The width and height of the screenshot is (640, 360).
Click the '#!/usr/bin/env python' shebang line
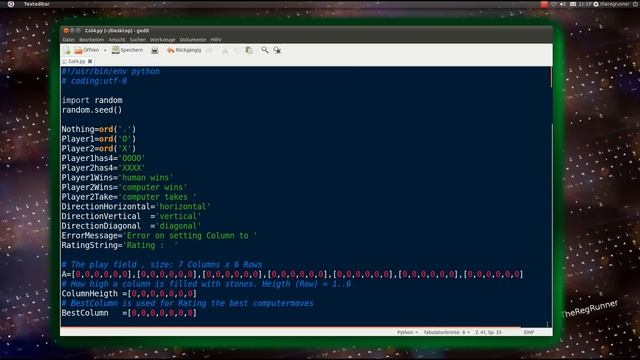tap(111, 71)
